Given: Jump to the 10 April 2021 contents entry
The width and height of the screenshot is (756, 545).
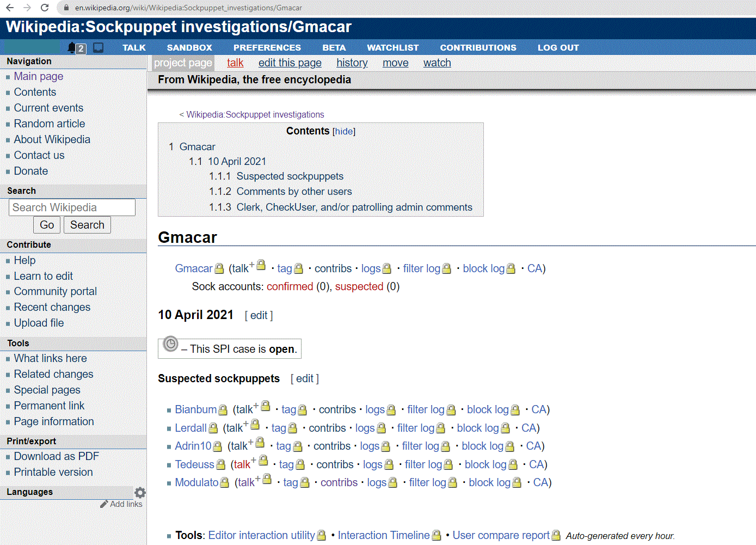Looking at the screenshot, I should (x=237, y=162).
